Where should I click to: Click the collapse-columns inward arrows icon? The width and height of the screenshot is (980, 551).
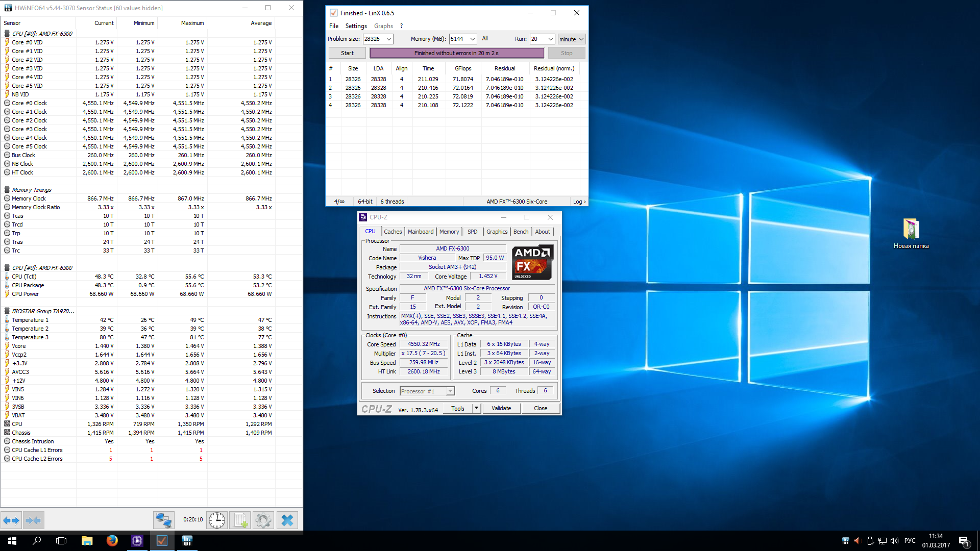coord(33,520)
